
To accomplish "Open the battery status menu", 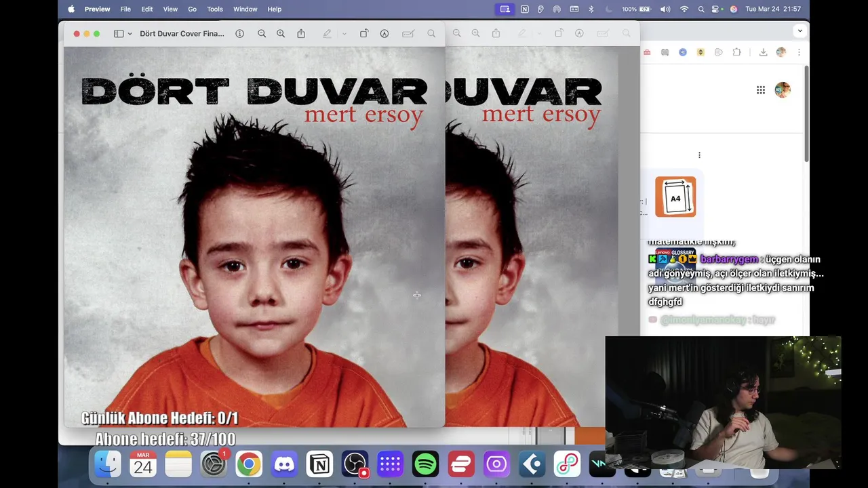I will 637,9.
